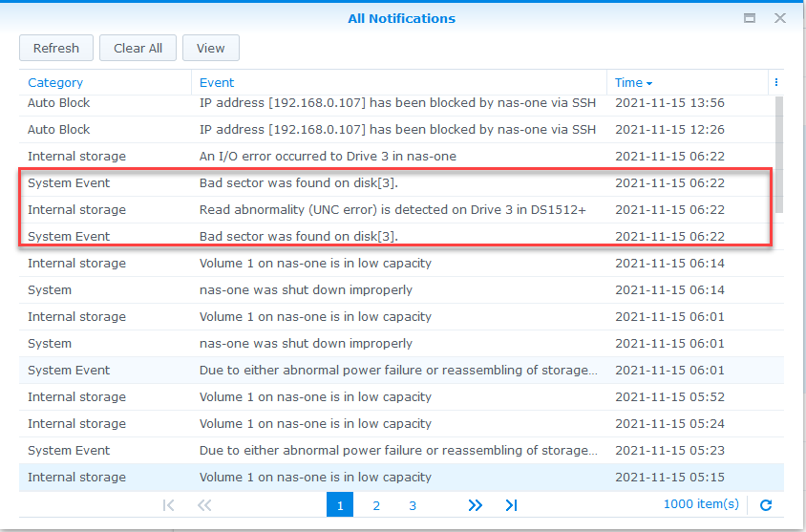806x532 pixels.
Task: Select current page 1 button
Action: (x=340, y=505)
